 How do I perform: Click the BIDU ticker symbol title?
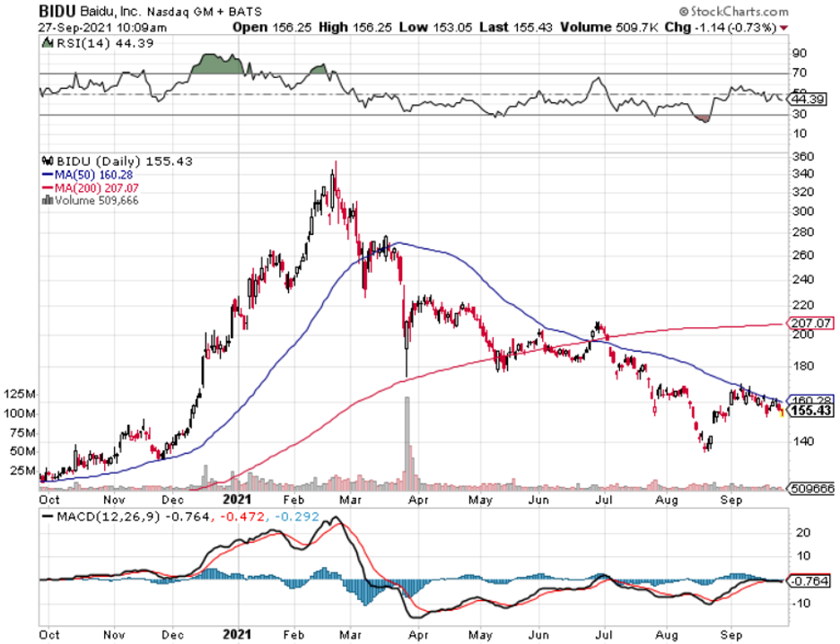click(x=57, y=12)
